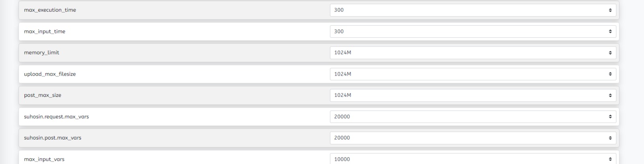Open the max_input_time dropdown
The height and width of the screenshot is (164, 644).
[x=473, y=31]
